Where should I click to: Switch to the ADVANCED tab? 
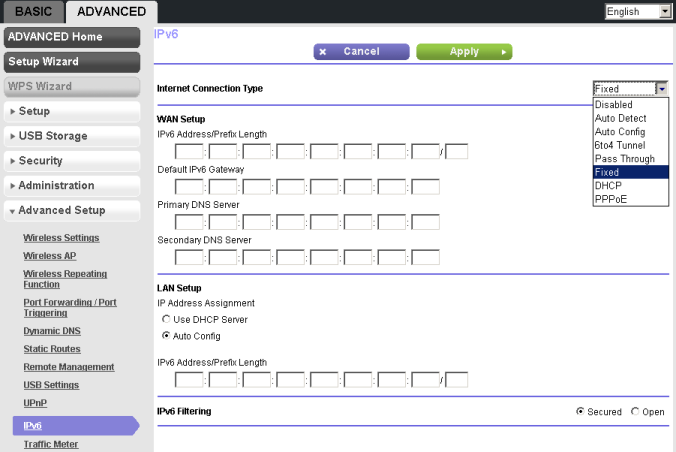[111, 12]
